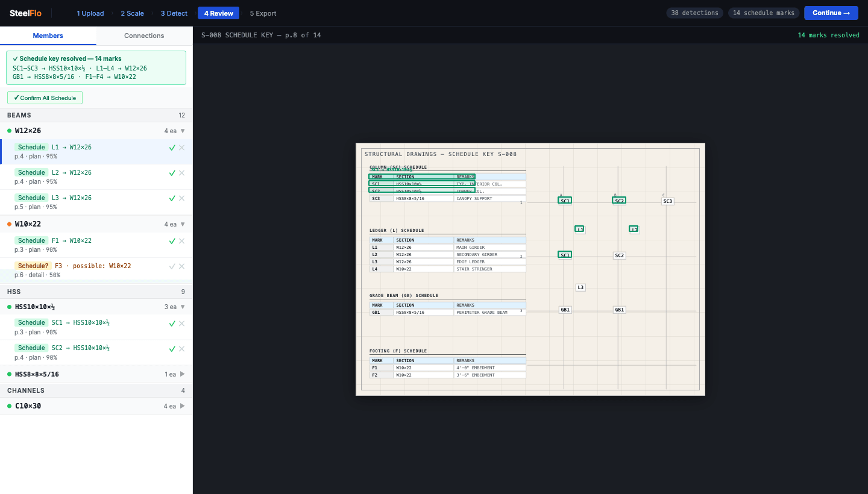
Task: Accept the F3 possible W10×22 checkmark
Action: click(x=172, y=266)
